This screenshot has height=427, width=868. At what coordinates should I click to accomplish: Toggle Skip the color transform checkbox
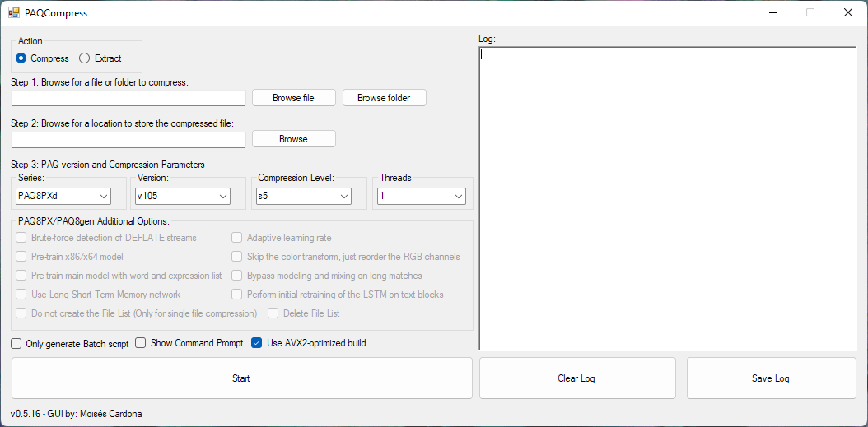click(x=237, y=257)
